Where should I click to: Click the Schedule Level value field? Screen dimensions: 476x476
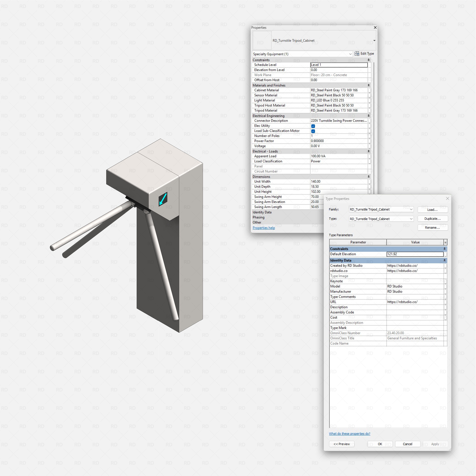click(x=339, y=65)
